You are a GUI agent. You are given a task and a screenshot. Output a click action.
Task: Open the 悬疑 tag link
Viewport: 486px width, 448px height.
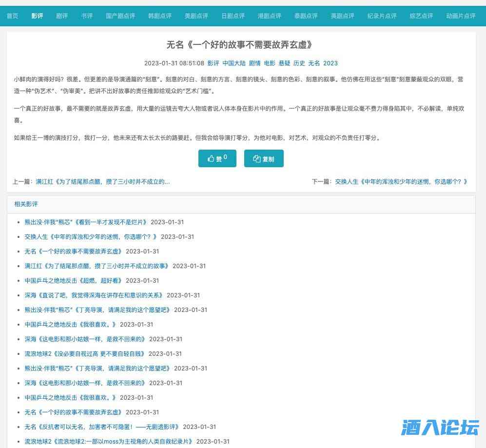click(x=284, y=63)
